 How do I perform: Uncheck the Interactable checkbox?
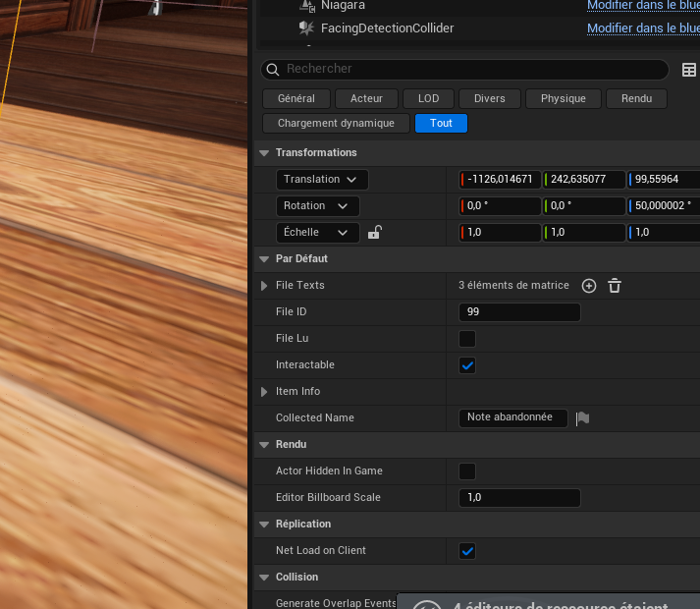click(x=467, y=365)
